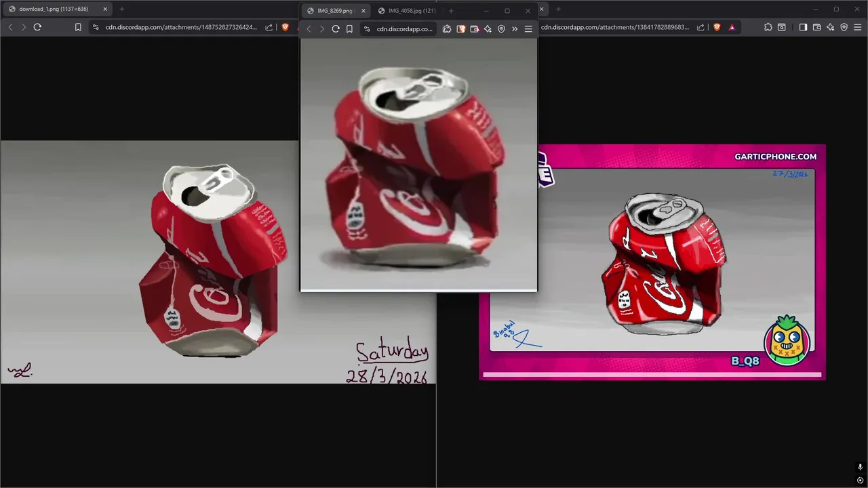This screenshot has width=868, height=488.
Task: Open Brave Shields in download_1.png window
Action: click(x=285, y=27)
